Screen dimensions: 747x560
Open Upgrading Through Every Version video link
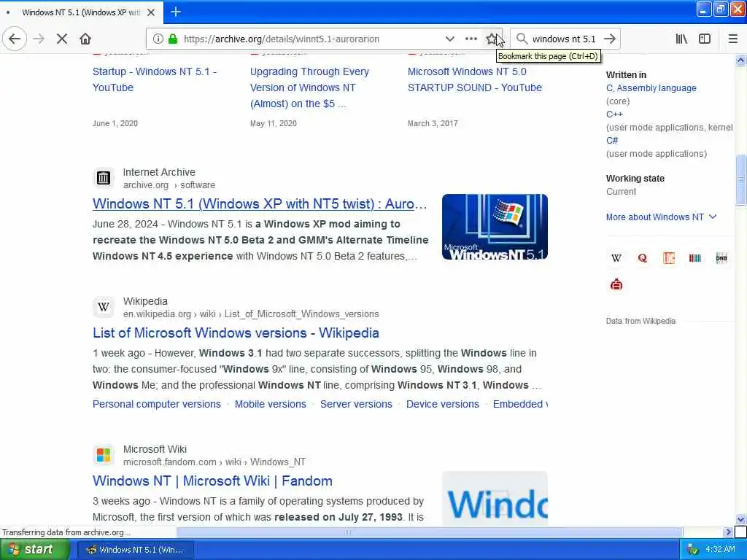point(309,87)
